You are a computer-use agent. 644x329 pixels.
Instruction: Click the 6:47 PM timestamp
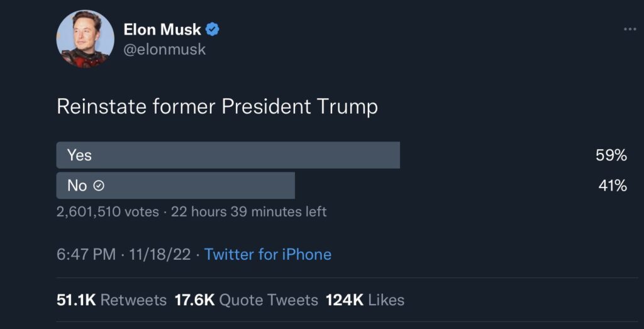pos(86,254)
